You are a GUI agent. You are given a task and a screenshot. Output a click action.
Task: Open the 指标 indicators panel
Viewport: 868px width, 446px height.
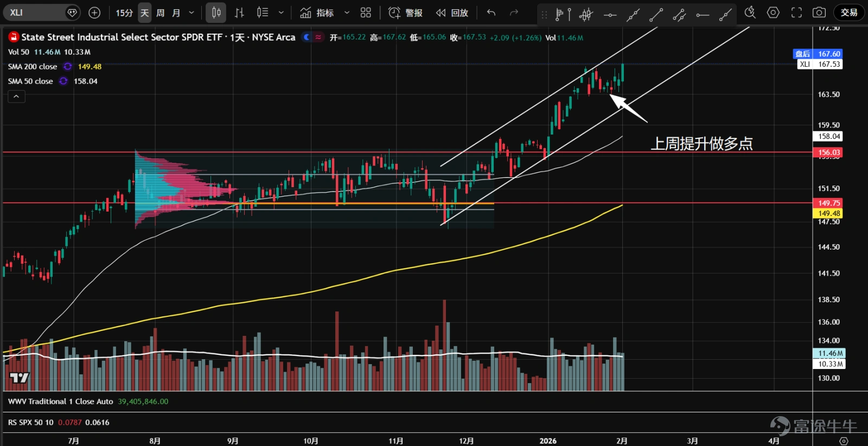point(317,12)
